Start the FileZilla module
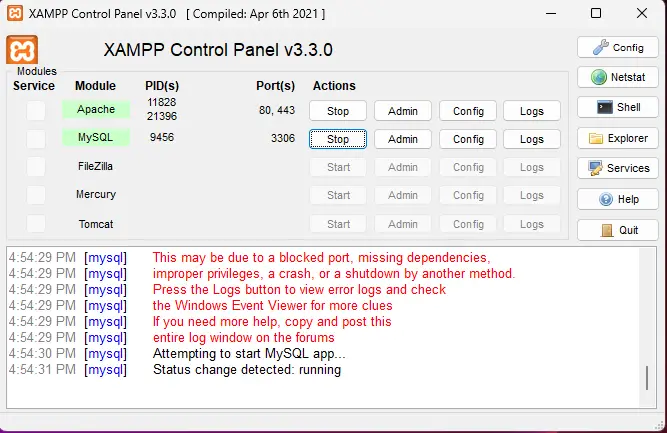 pyautogui.click(x=338, y=167)
